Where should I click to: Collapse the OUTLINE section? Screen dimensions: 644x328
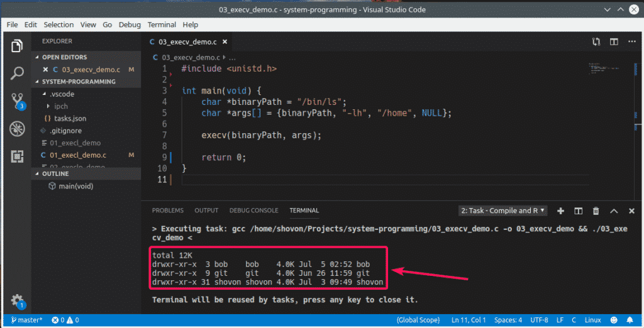57,173
